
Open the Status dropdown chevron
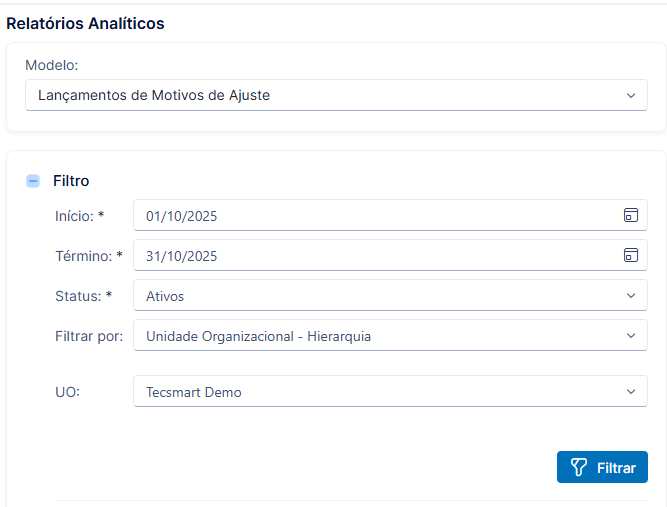631,296
